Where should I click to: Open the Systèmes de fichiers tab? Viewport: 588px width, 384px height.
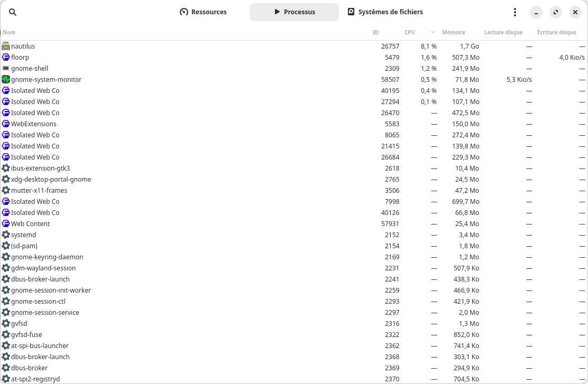coord(385,12)
